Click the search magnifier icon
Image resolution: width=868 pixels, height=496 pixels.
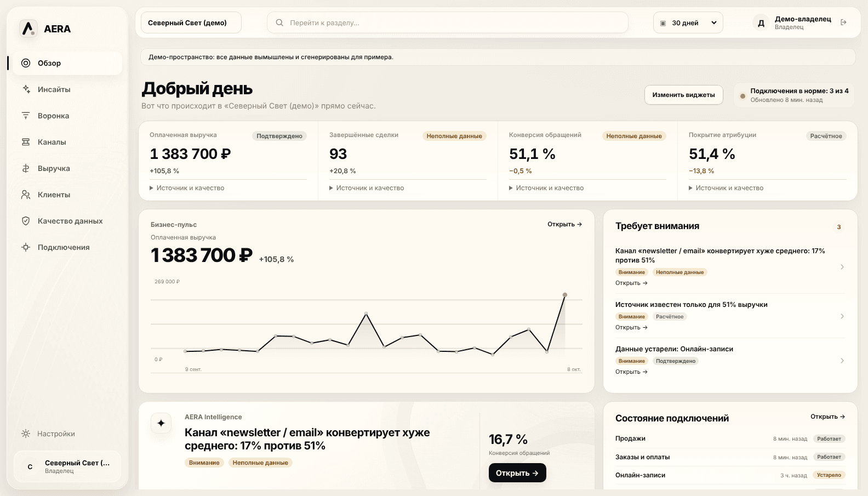click(279, 22)
